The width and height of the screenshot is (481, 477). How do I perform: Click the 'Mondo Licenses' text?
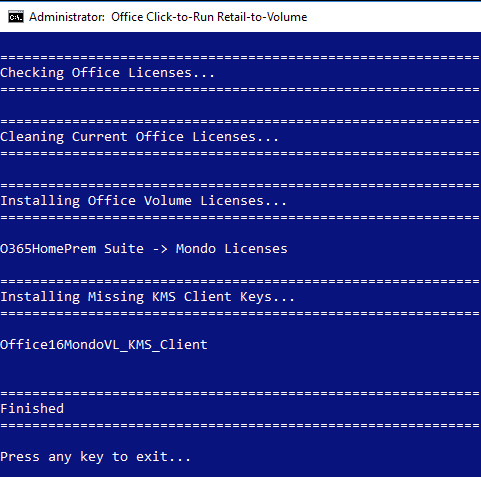[x=232, y=249]
